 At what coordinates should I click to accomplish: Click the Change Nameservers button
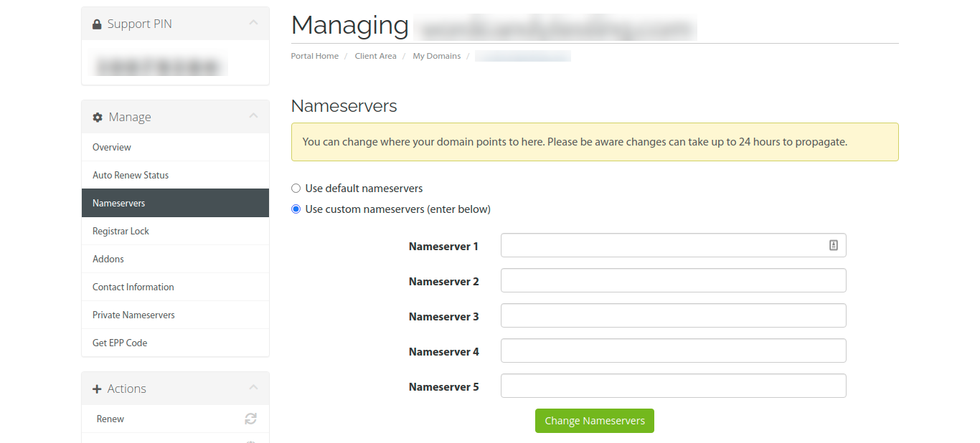594,421
